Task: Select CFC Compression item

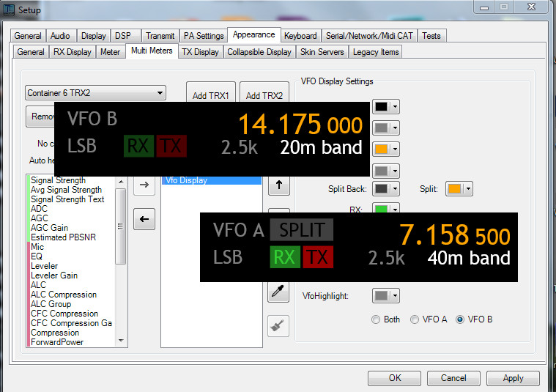Action: tap(64, 314)
